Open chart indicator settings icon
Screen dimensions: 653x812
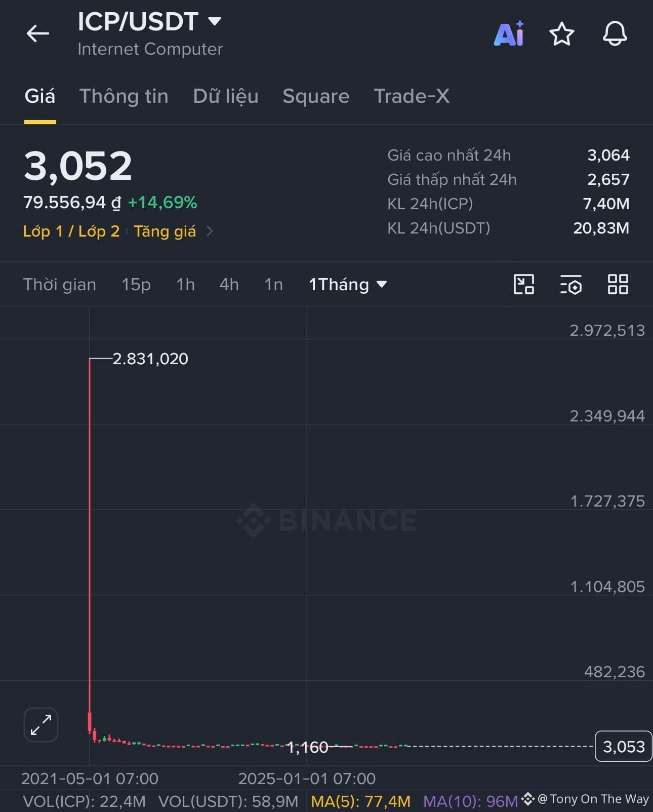pyautogui.click(x=570, y=284)
